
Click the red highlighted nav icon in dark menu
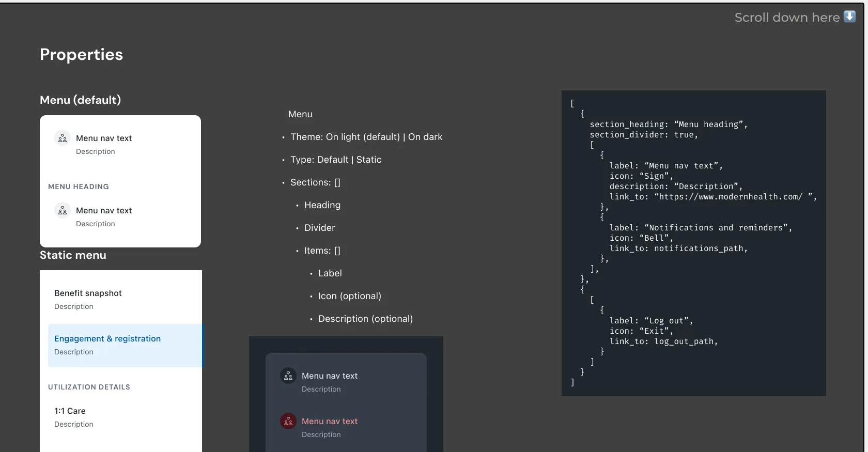click(x=288, y=421)
